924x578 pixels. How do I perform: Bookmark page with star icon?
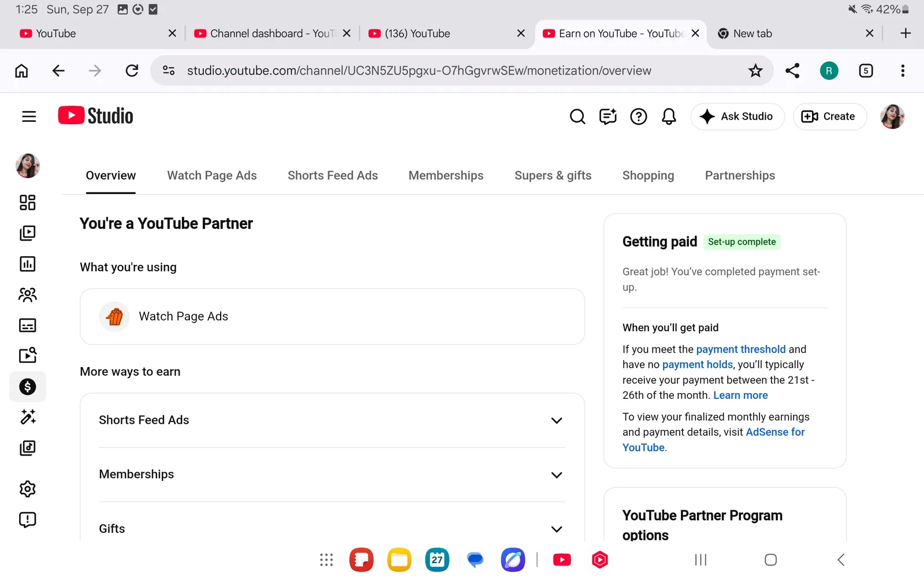click(x=755, y=71)
